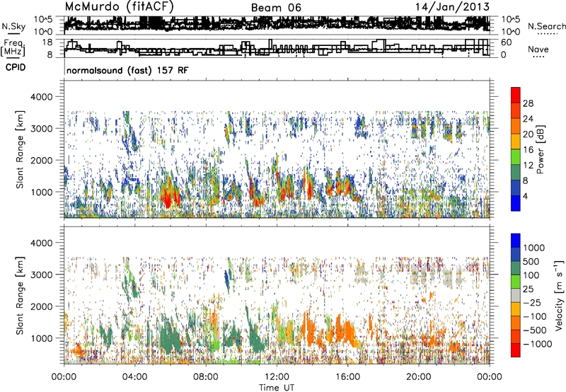Screen dimensions: 566x392
Task: Click the -1000 label on Velocity colorbar
Action: coord(537,344)
